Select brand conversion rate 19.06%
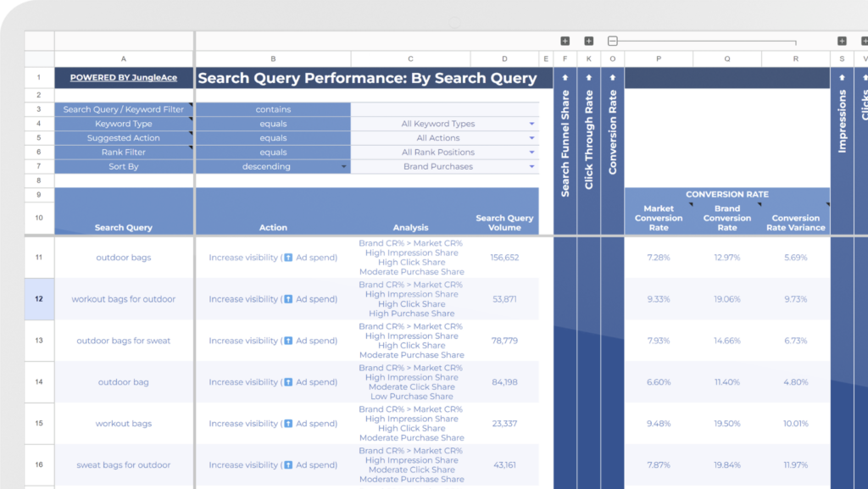This screenshot has width=868, height=489. 727,298
